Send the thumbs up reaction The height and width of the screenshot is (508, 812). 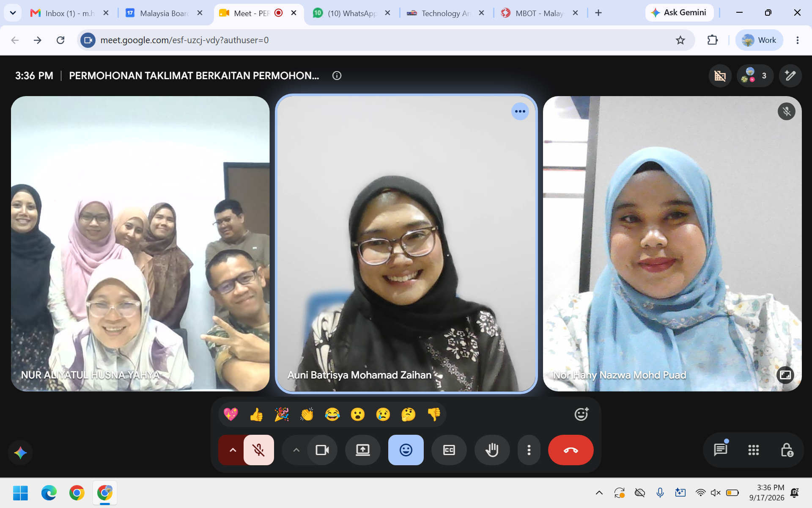(x=256, y=414)
